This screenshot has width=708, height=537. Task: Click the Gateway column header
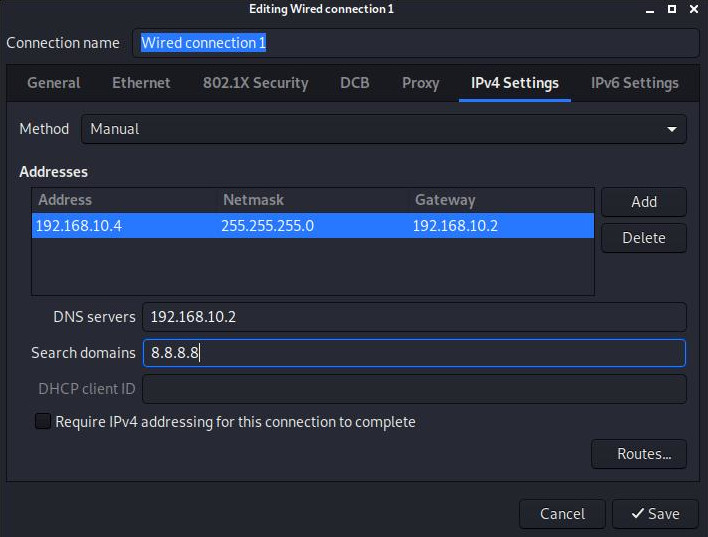(445, 200)
